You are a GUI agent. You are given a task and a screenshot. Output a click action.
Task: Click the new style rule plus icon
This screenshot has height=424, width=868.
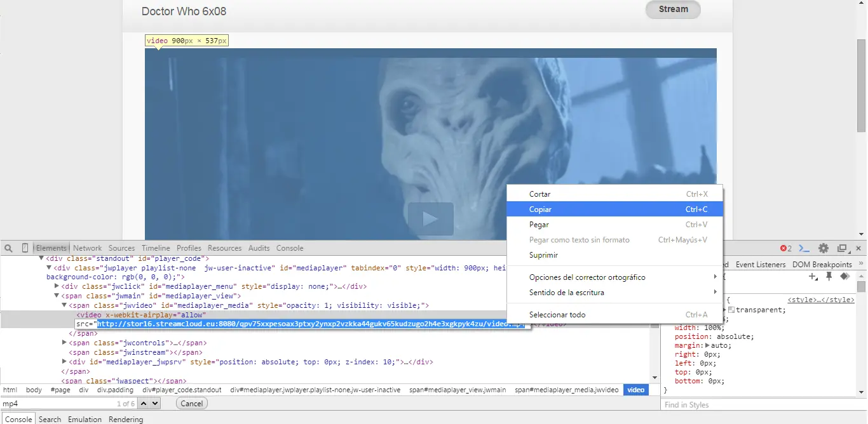[813, 276]
